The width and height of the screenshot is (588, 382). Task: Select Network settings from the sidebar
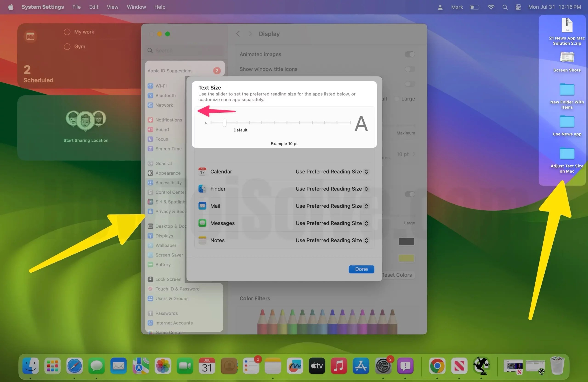(164, 105)
